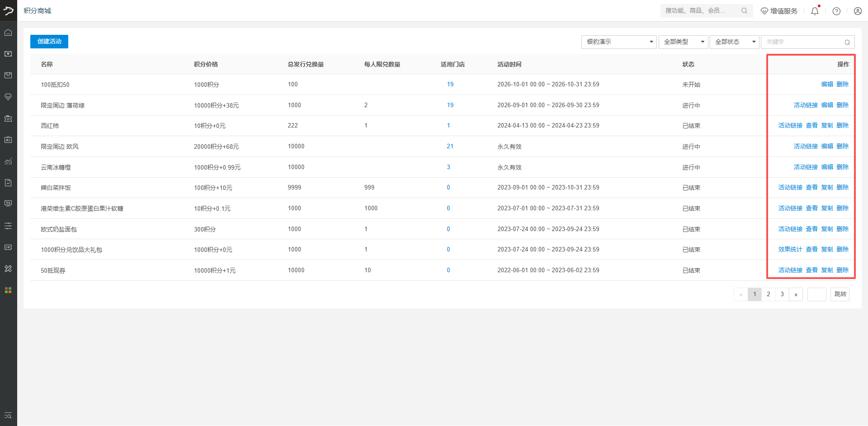868x426 pixels.
Task: Expand the 银豹演示 store dropdown
Action: point(619,42)
